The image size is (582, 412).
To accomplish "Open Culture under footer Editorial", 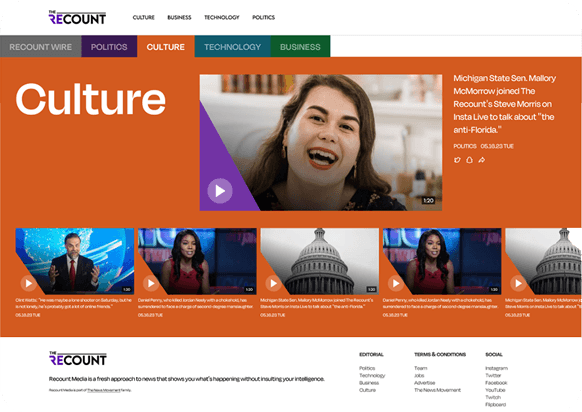I will click(x=367, y=390).
